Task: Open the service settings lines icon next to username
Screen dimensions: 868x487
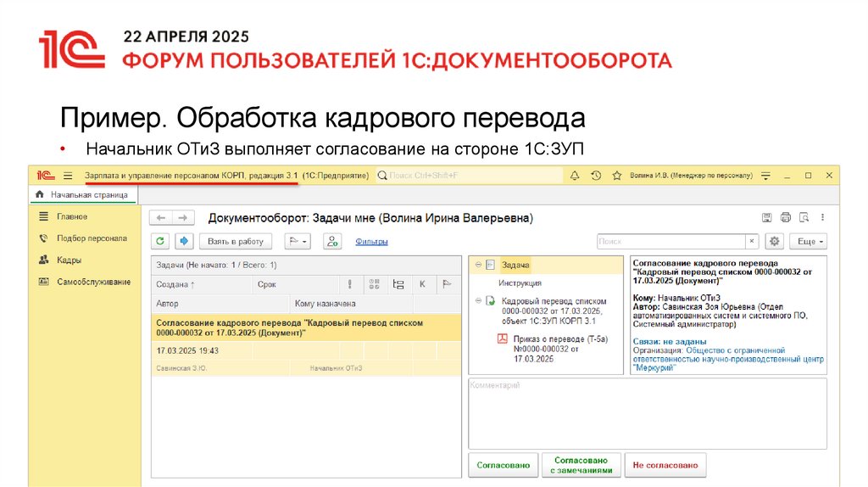Action: 765,176
